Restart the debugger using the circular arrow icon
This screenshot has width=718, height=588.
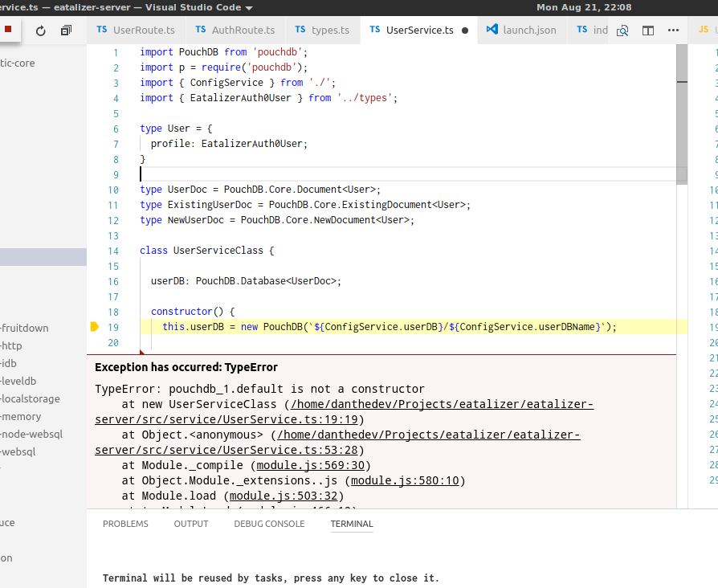[40, 29]
